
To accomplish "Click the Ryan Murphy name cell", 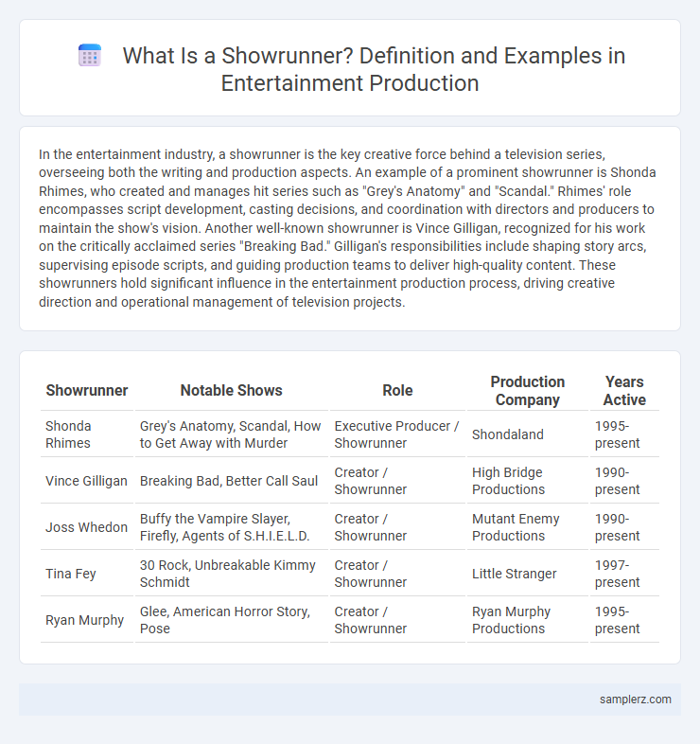I will [x=87, y=620].
